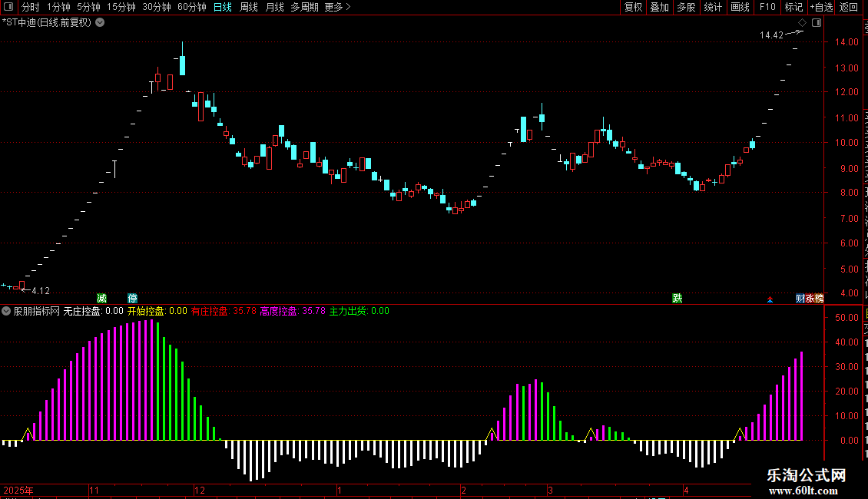868x499 pixels.
Task: Click the 11 month marker on the timeline
Action: (94, 490)
